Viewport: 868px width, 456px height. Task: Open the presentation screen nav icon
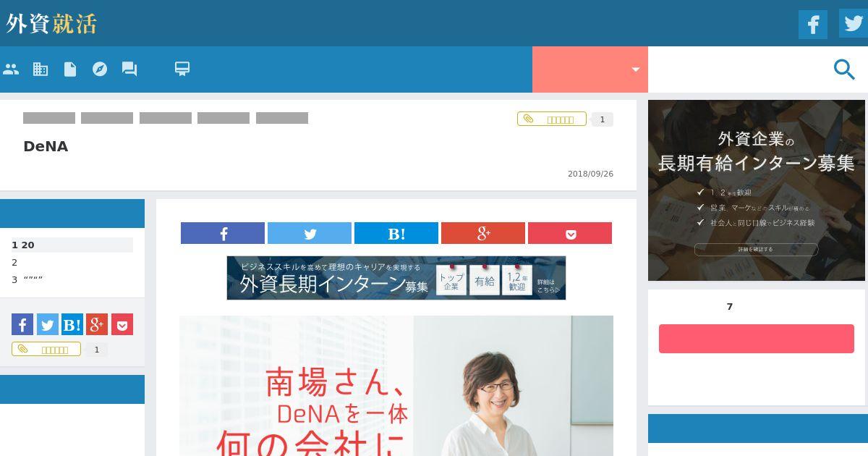click(182, 69)
